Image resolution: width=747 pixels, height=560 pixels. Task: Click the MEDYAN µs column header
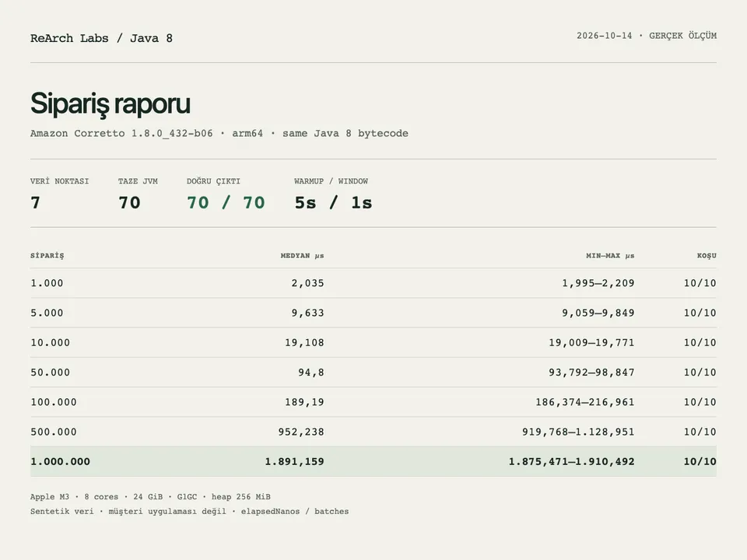point(302,256)
